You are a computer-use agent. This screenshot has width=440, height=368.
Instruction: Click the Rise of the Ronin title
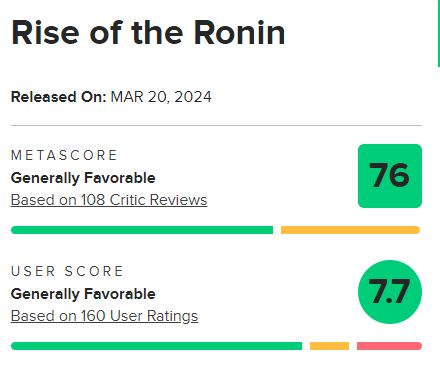(x=148, y=33)
